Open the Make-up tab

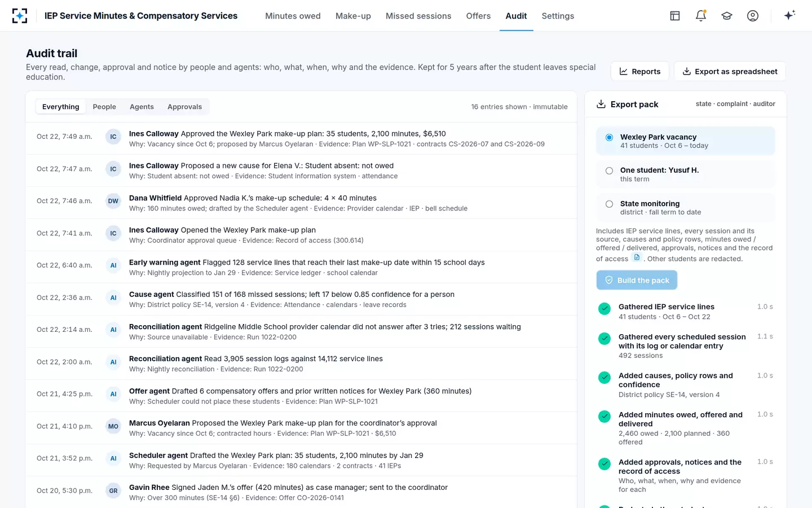(353, 16)
